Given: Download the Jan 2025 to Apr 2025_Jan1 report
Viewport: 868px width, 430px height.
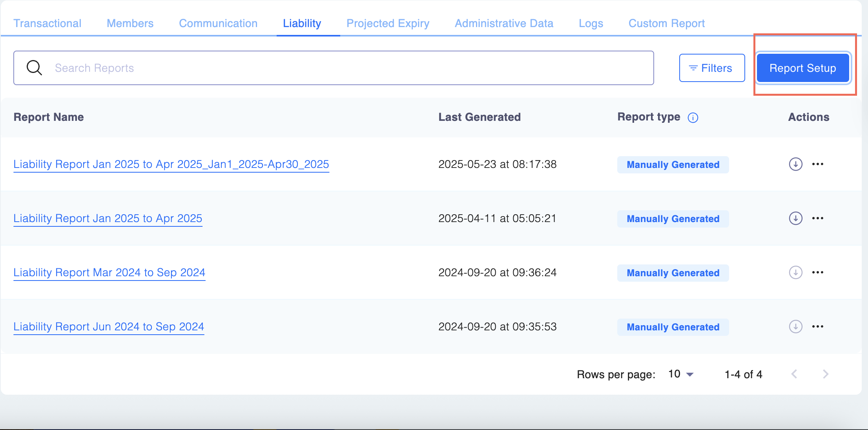Looking at the screenshot, I should (x=795, y=164).
